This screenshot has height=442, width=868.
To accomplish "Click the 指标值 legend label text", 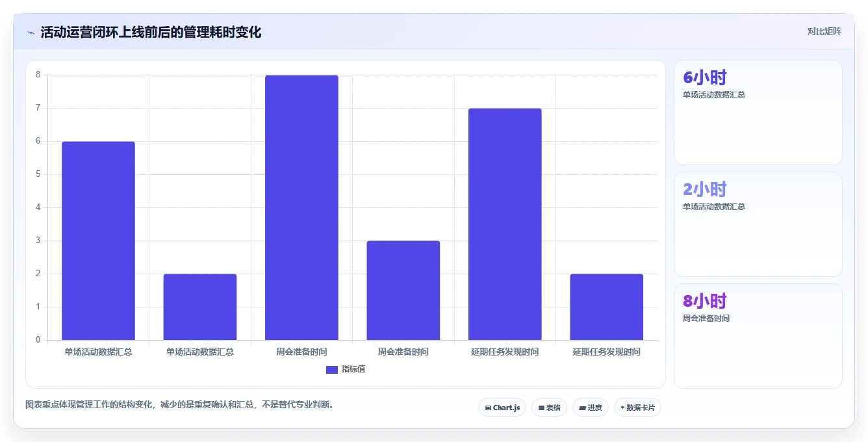I will tap(353, 369).
